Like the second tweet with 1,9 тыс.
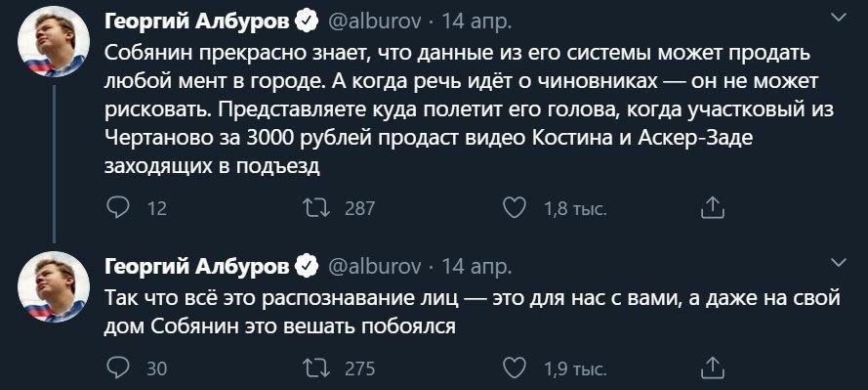868x390 pixels. tap(515, 368)
